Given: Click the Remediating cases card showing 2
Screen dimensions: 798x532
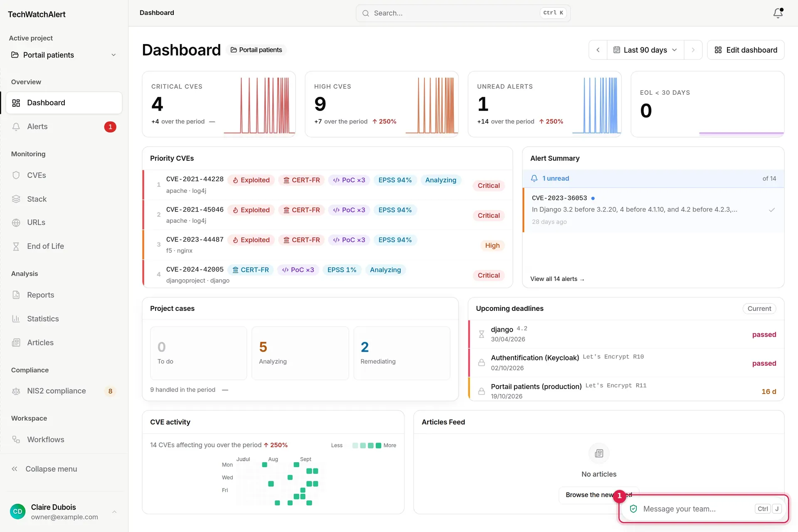Looking at the screenshot, I should point(402,353).
